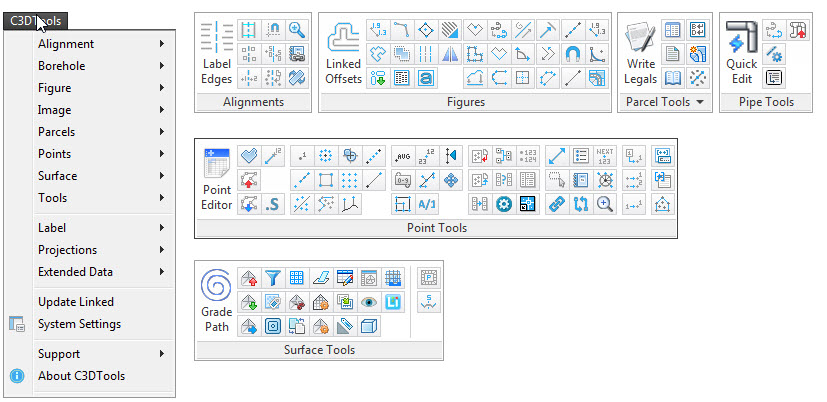Click the Linked Offsets button in Figures
Viewport: 827px width, 402px height.
(343, 54)
